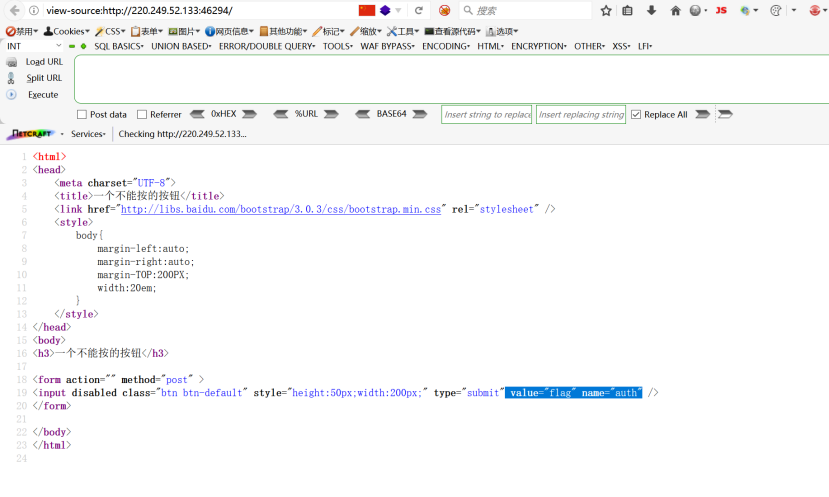Open the INT type combo box
The width and height of the screenshot is (829, 497).
34,46
